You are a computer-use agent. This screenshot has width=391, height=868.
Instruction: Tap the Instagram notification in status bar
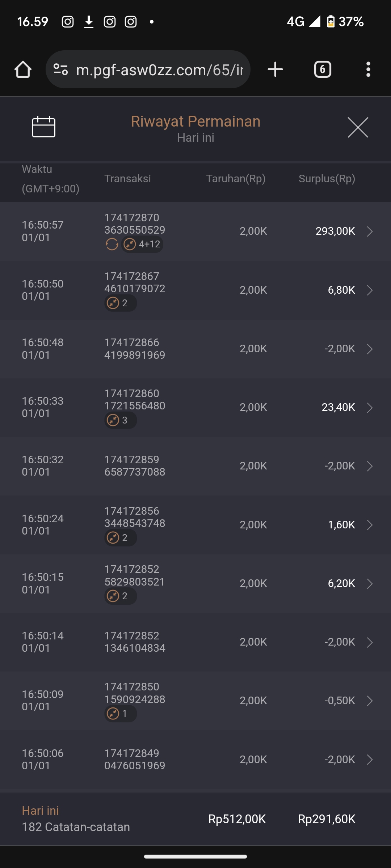(68, 22)
